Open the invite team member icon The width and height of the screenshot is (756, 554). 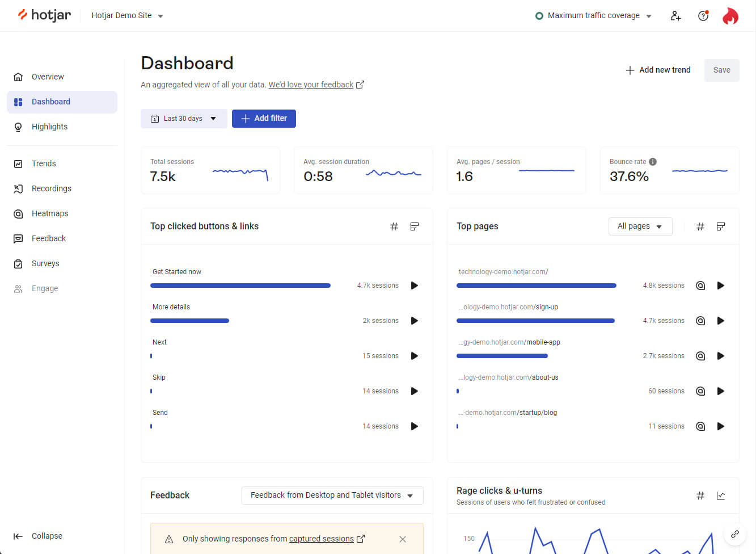click(x=675, y=16)
